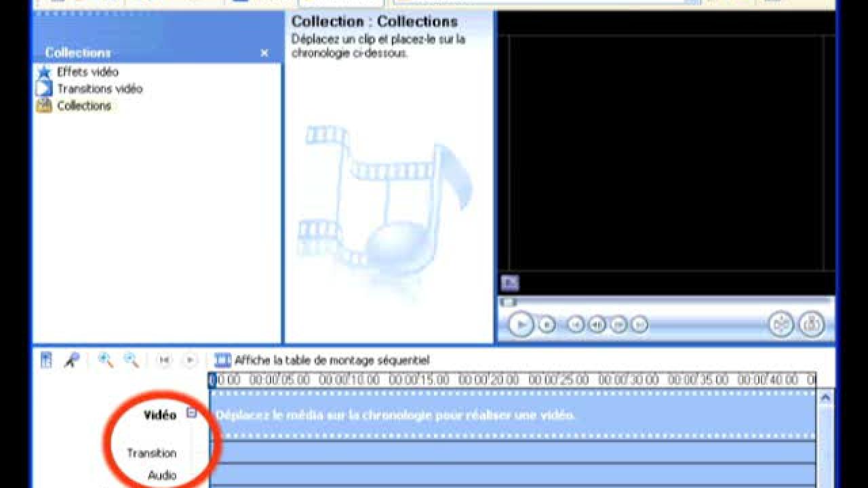The width and height of the screenshot is (868, 488).
Task: Click the 00:00:40.00 ruler mark
Action: pyautogui.click(x=768, y=380)
